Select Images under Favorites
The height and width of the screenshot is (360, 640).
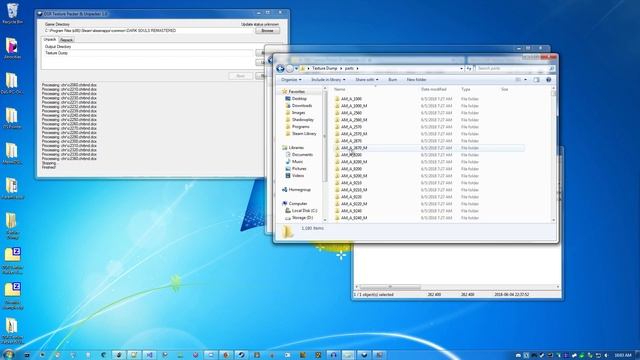[x=298, y=113]
